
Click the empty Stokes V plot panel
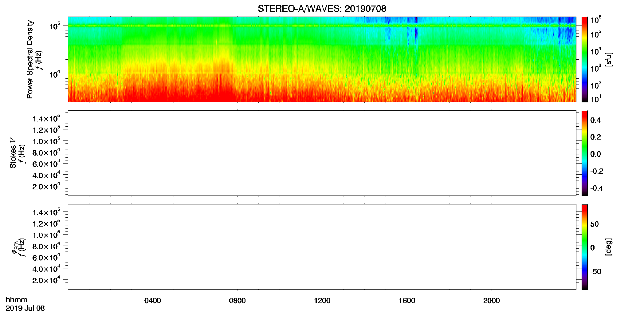(322, 153)
